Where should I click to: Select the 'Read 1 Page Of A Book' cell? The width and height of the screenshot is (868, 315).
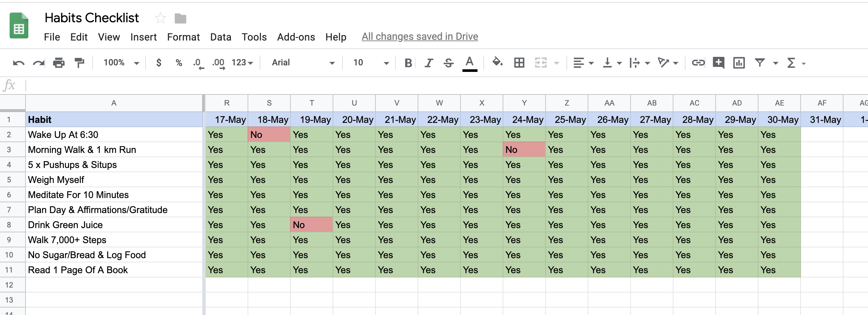pyautogui.click(x=114, y=270)
